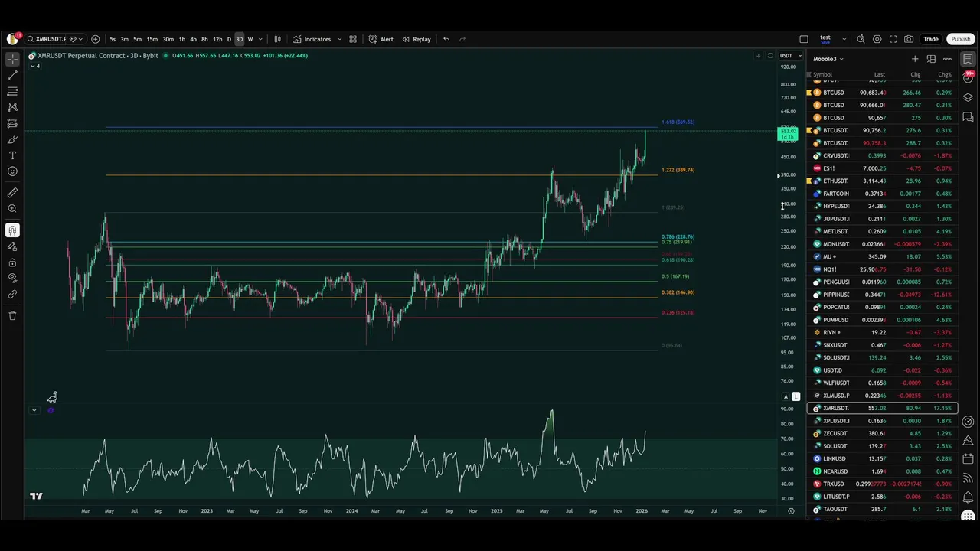Open the Mobole3 watchlist dropdown

pos(828,59)
